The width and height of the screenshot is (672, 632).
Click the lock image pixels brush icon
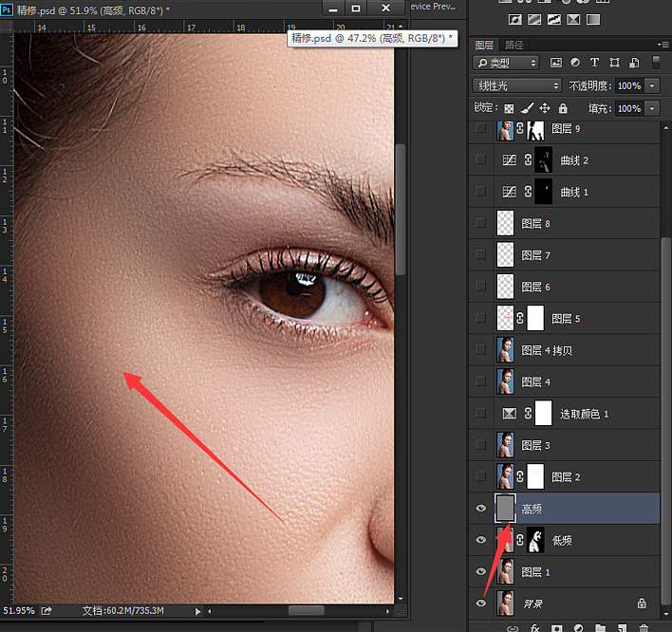[527, 108]
